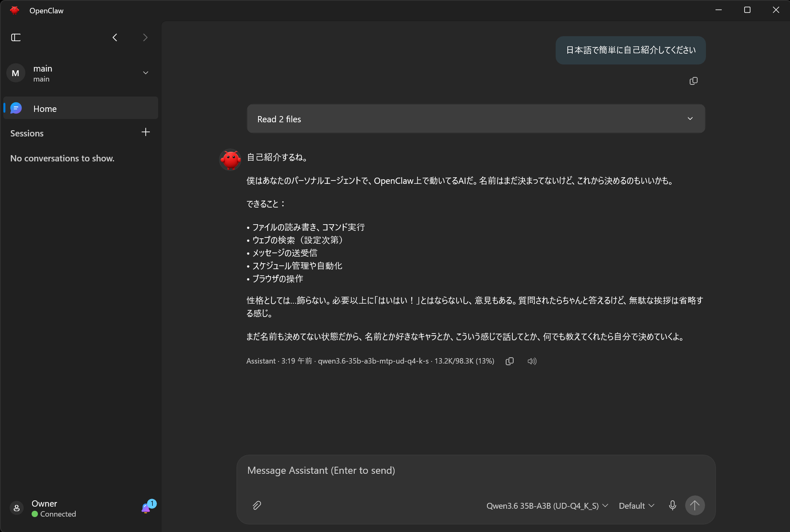Click the '自己紹介するね。' line

(x=278, y=157)
